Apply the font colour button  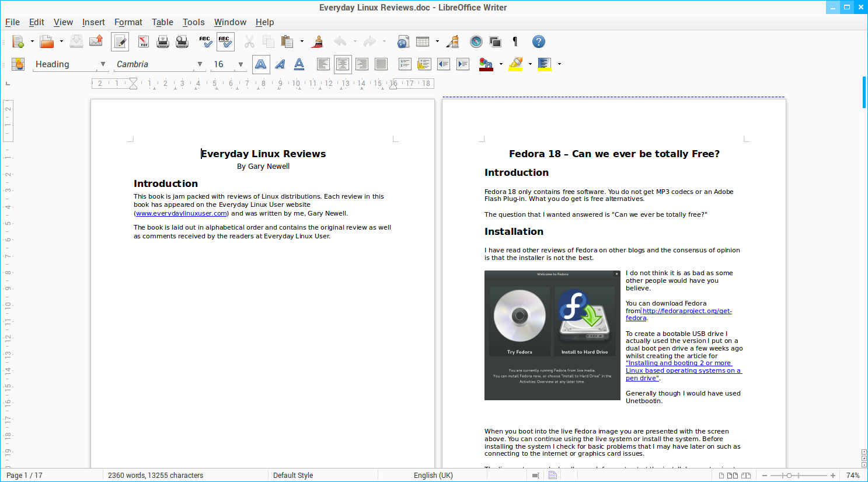[x=486, y=64]
